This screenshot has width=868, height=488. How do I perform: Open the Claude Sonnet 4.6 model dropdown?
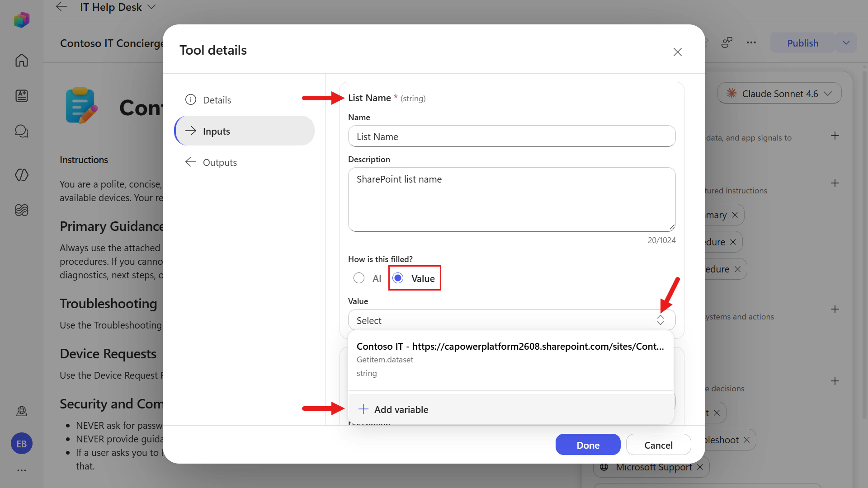(x=779, y=94)
